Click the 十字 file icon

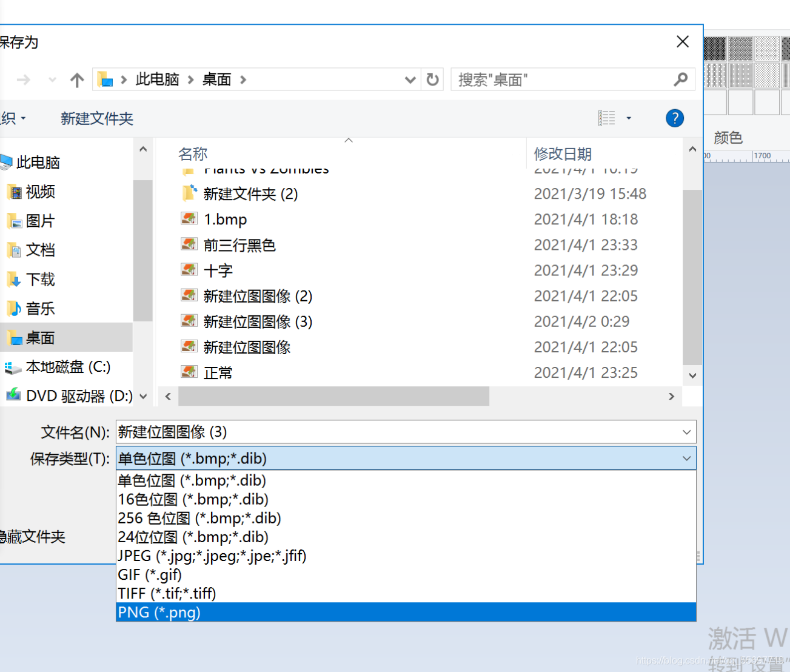click(189, 269)
